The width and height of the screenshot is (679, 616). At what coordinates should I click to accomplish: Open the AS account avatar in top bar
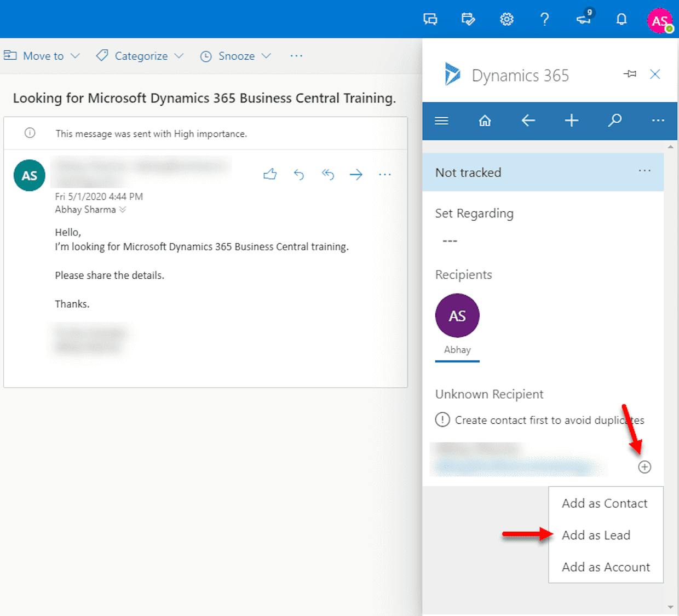tap(659, 20)
